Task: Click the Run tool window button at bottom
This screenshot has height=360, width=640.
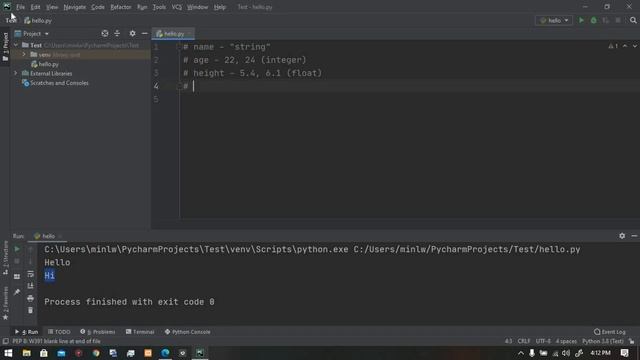Action: coord(27,332)
